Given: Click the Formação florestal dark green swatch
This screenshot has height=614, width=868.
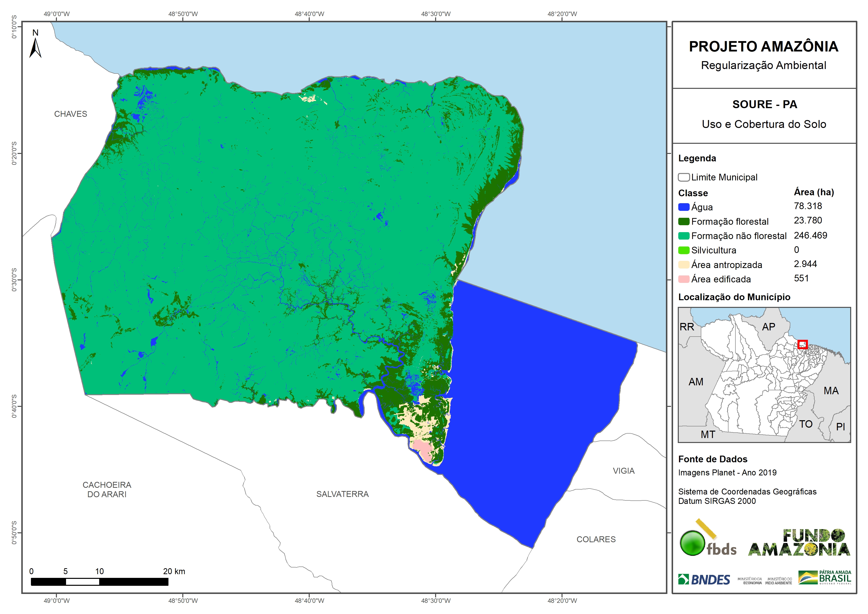Looking at the screenshot, I should point(683,222).
